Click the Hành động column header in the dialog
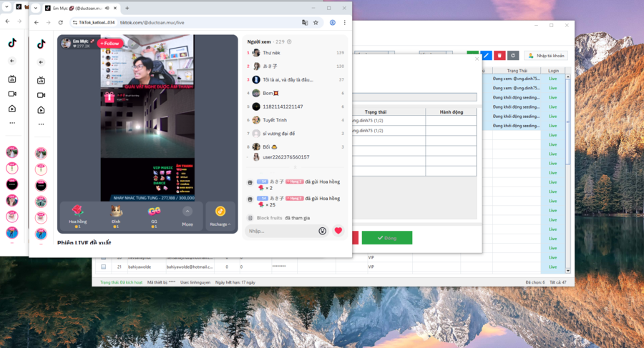 point(451,112)
